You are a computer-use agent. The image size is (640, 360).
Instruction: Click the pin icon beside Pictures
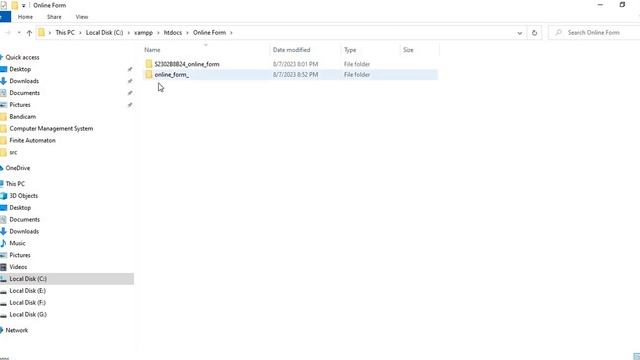coord(130,105)
